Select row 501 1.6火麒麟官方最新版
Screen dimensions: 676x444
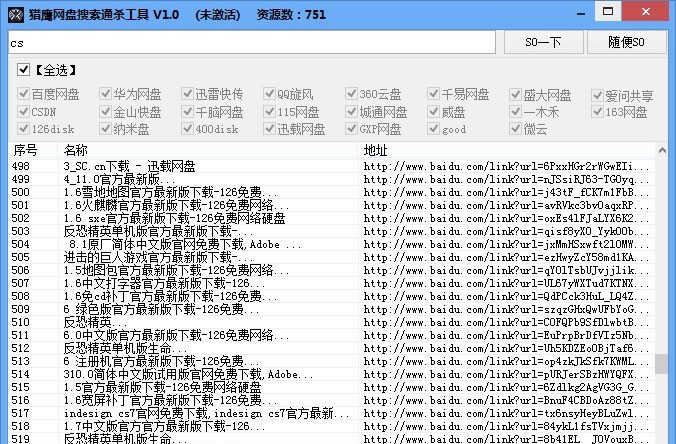[x=332, y=205]
